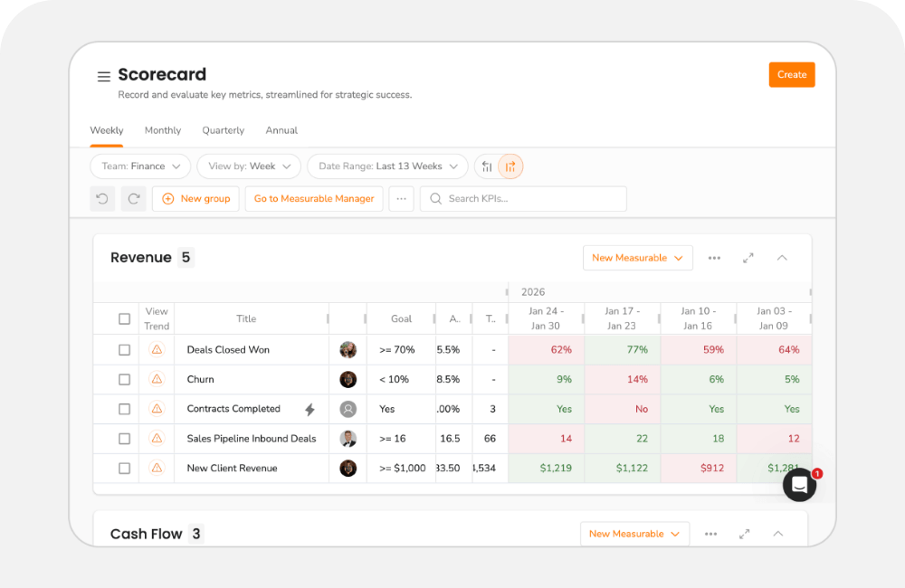Expand the Revenue group to fullscreen view

tap(748, 258)
